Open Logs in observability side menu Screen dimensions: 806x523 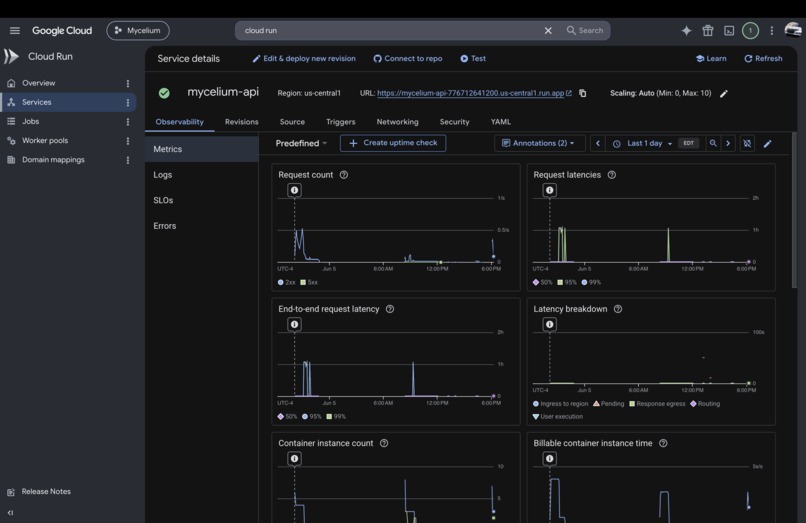point(162,175)
